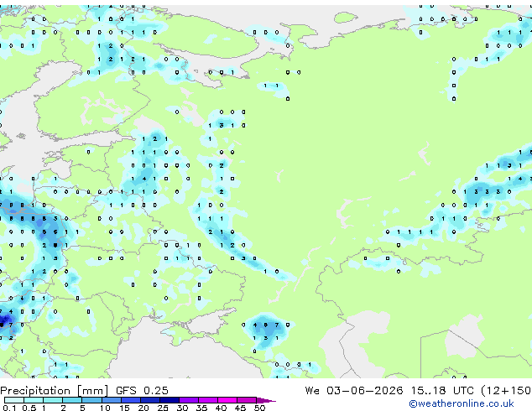The width and height of the screenshot is (532, 411).
Task: Click the legend value "30"
Action: (x=182, y=408)
